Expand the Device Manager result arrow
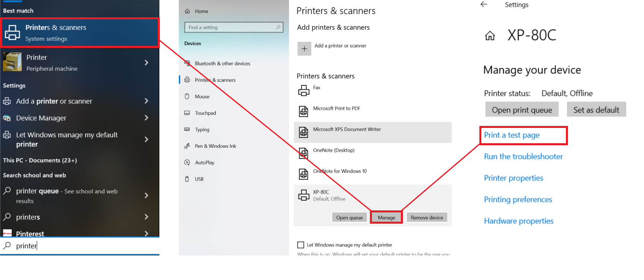The height and width of the screenshot is (280, 644). pyautogui.click(x=146, y=118)
